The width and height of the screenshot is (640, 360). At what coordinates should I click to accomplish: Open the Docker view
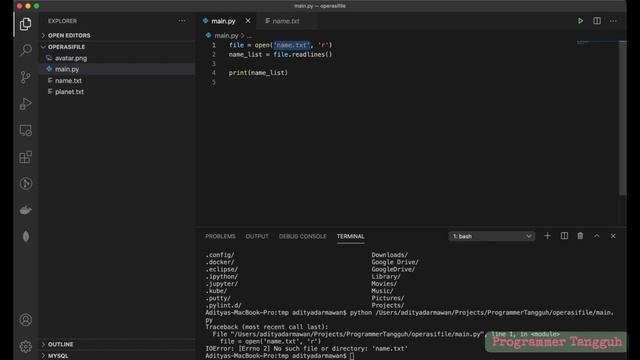(x=26, y=210)
